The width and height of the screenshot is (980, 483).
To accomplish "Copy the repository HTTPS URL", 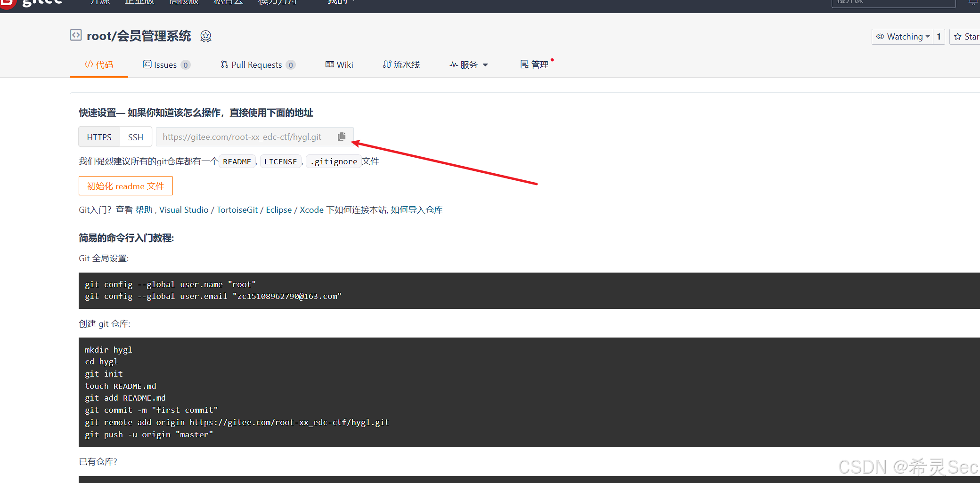I will click(342, 137).
